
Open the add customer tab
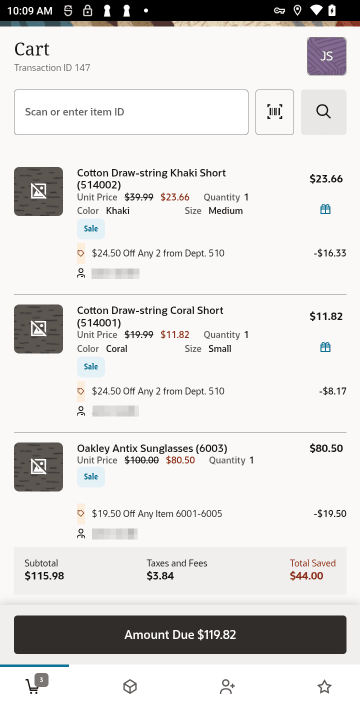227,687
